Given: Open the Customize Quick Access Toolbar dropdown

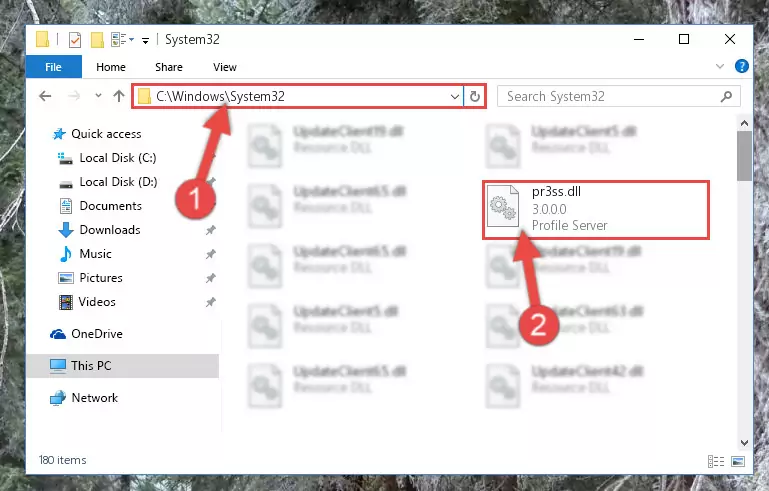Looking at the screenshot, I should coord(145,41).
